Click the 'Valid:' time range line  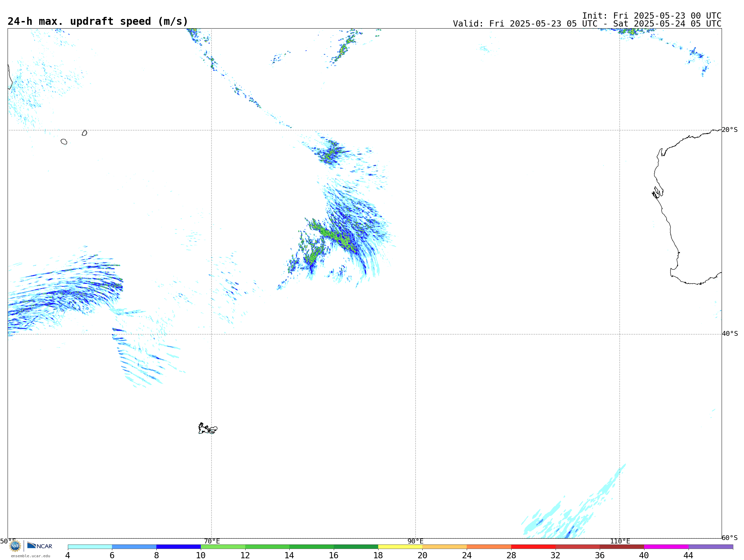coord(587,24)
